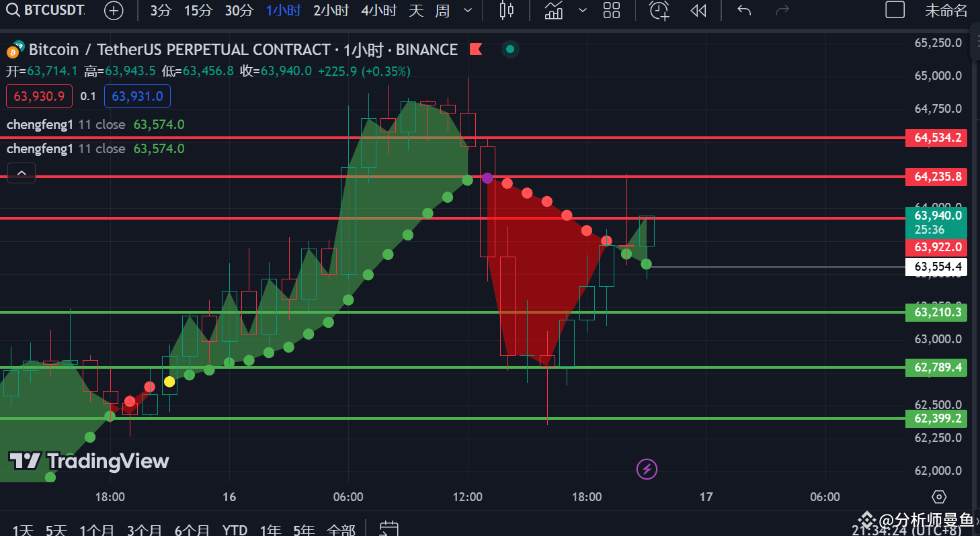Screen dimensions: 980x536
Task: Click the undo arrow
Action: coord(743,10)
